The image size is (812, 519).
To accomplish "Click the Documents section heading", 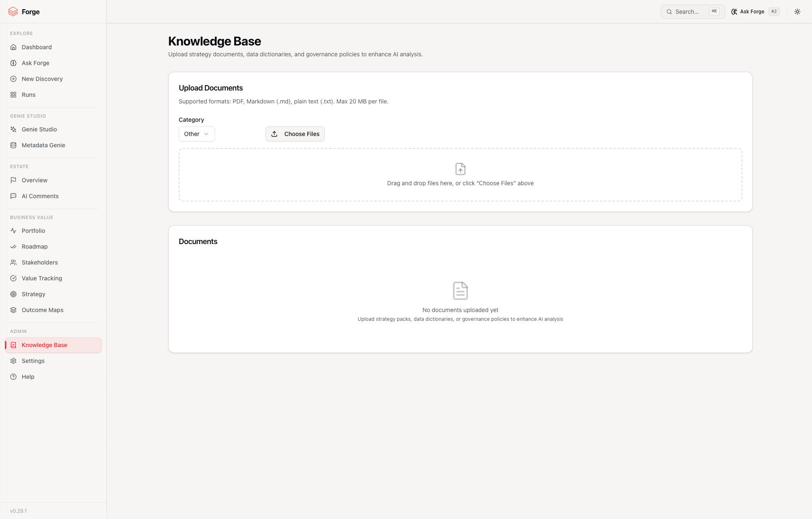I will (x=198, y=242).
